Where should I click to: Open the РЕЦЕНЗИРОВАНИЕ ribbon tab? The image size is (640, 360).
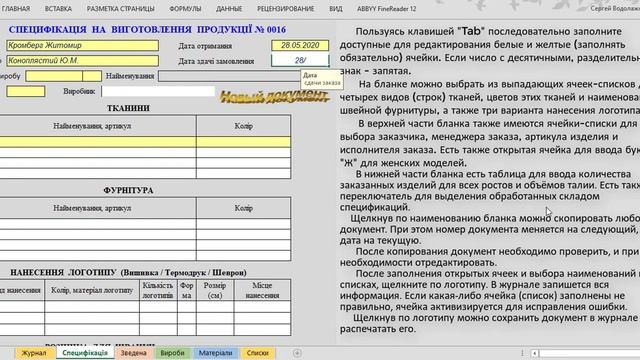pos(285,9)
